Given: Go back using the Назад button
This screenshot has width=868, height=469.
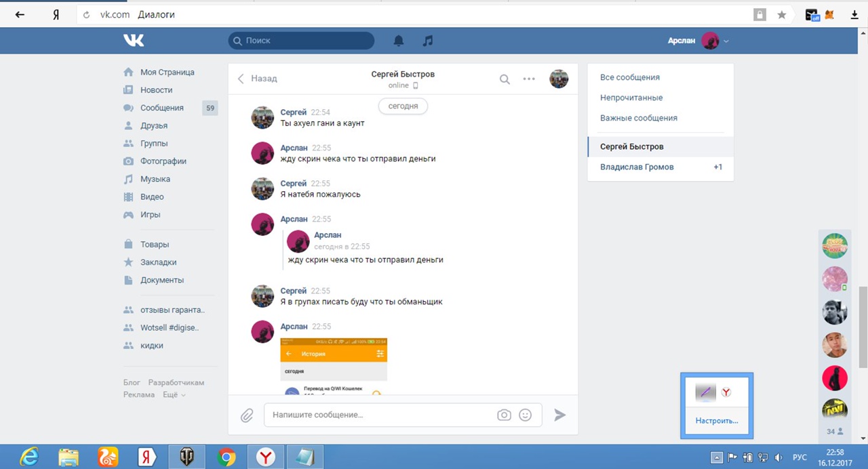Looking at the screenshot, I should [257, 79].
